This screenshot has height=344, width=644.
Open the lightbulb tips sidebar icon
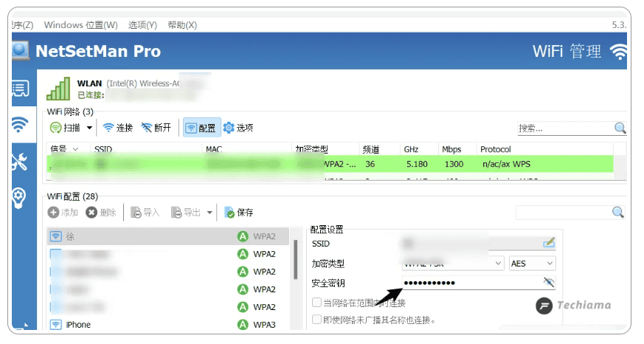[x=19, y=198]
